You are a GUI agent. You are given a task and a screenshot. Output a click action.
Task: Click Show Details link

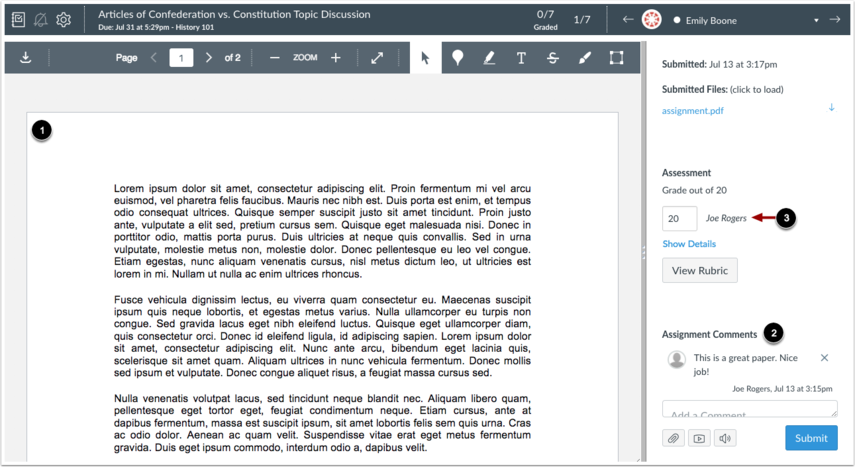[x=689, y=244]
